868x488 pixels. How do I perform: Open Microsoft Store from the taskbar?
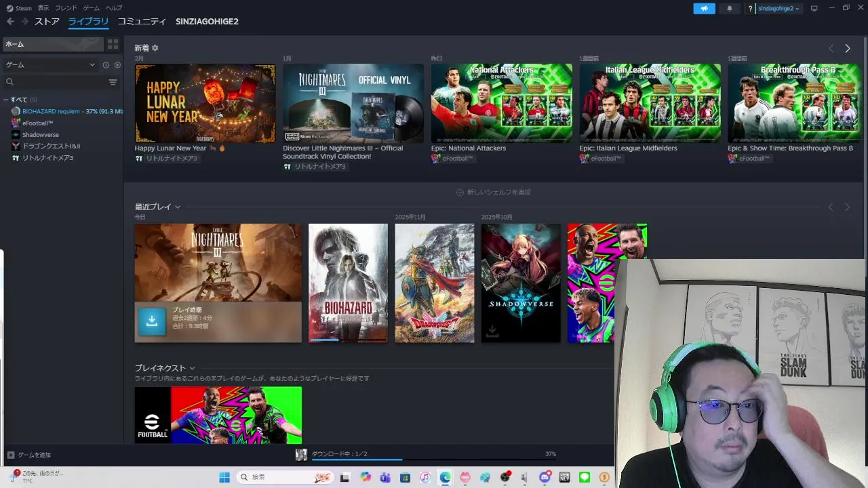405,477
